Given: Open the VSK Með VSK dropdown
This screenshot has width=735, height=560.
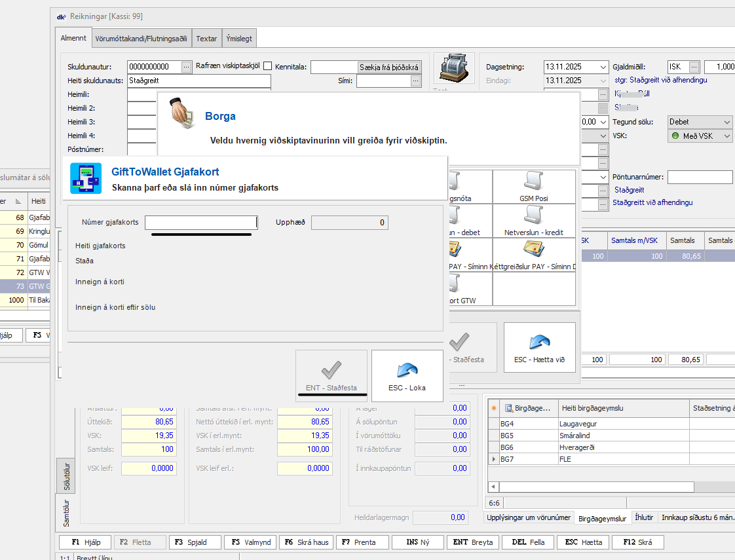Looking at the screenshot, I should [x=726, y=136].
